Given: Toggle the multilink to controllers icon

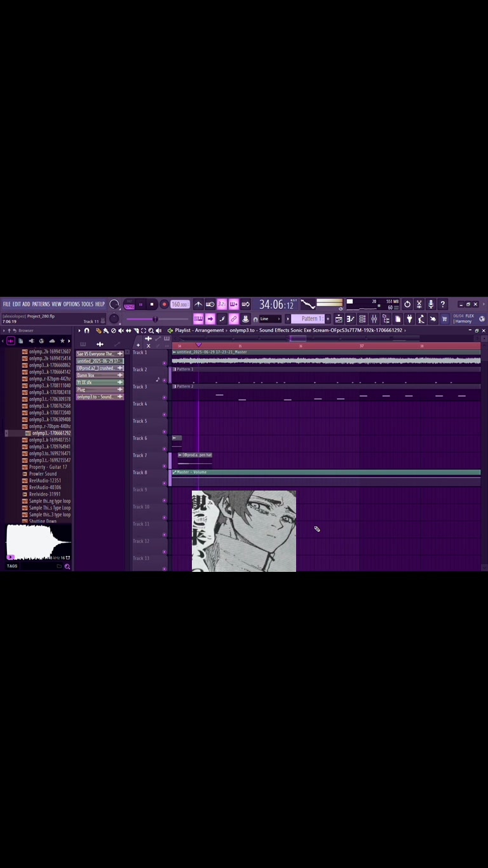Looking at the screenshot, I should pos(245,319).
